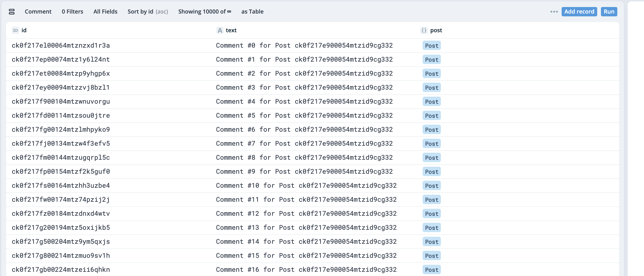Screen dimensions: 644x276
Task: Select the text cell of Comment #3
Action: point(304,87)
